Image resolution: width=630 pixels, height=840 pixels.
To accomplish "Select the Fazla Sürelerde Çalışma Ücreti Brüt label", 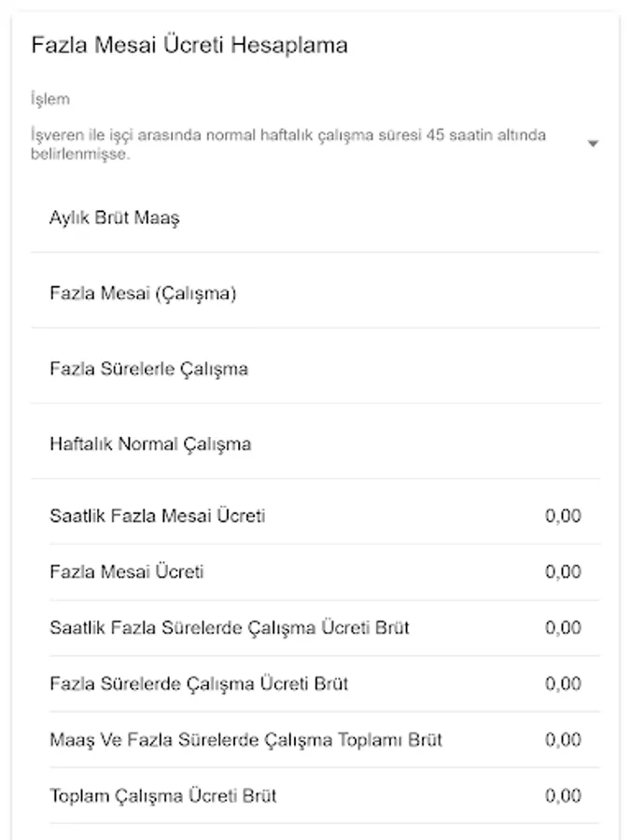I will click(199, 683).
